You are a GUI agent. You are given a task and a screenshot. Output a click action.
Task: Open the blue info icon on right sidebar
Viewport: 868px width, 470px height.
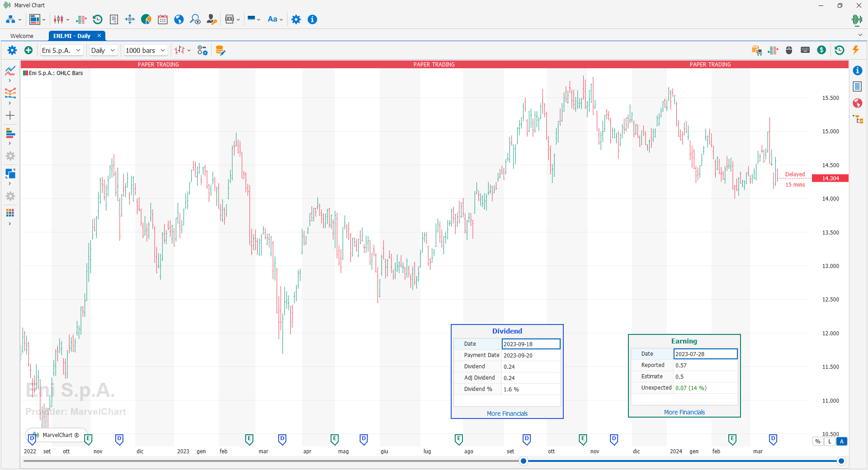click(858, 70)
